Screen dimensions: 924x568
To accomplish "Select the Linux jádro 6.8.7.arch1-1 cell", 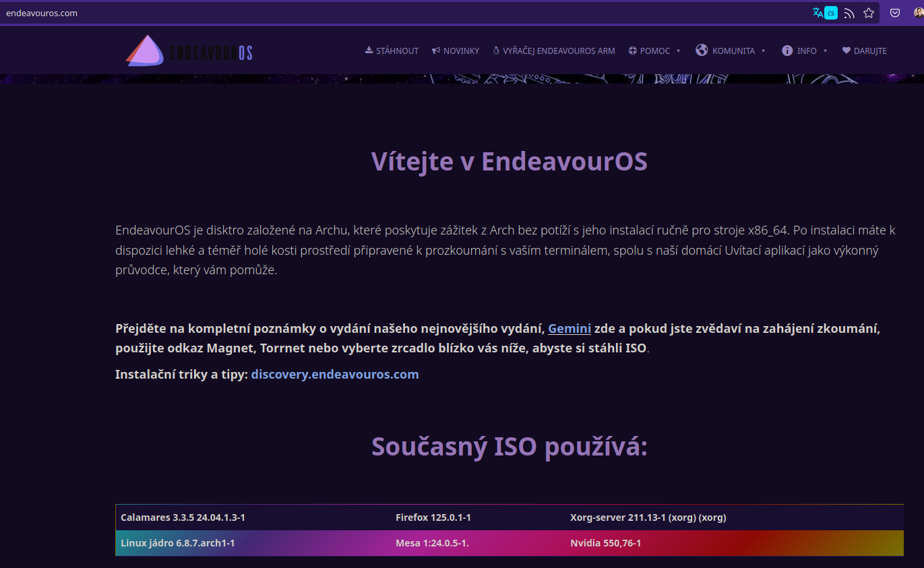I will click(253, 543).
